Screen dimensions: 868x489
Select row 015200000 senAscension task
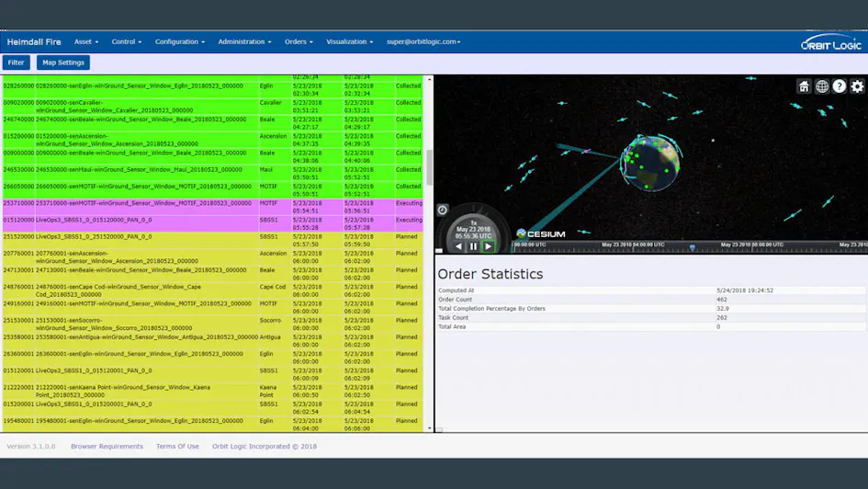(212, 140)
